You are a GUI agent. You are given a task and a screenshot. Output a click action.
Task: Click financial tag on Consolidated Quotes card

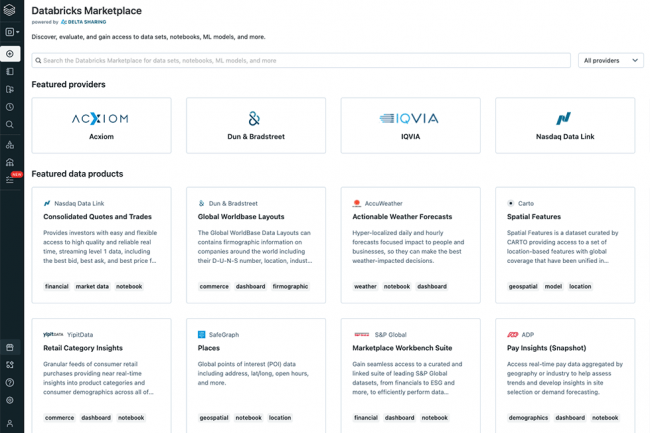57,286
